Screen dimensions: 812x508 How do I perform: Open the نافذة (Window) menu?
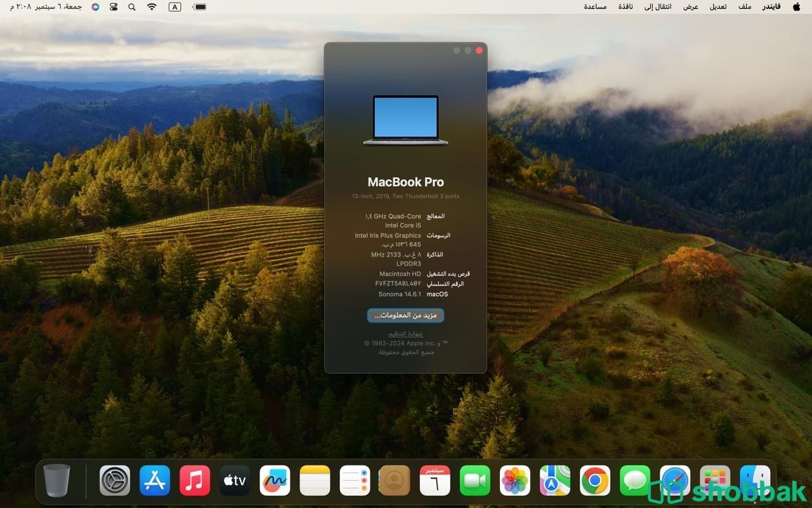625,6
